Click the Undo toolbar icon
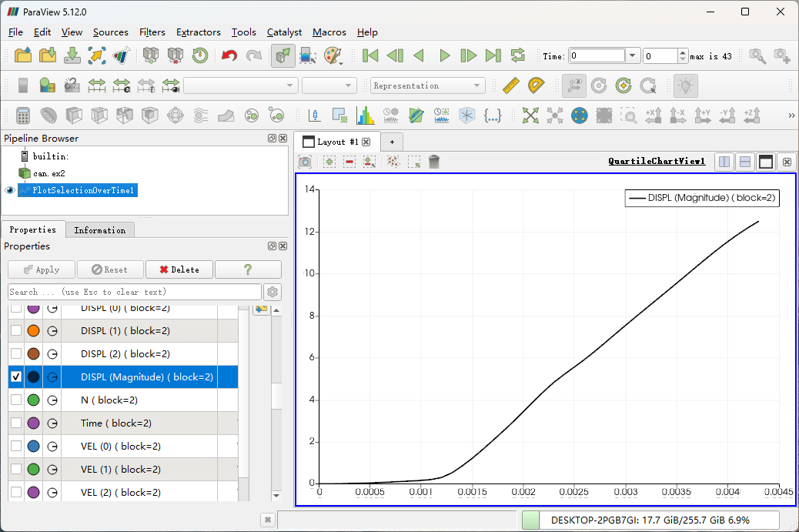 (x=229, y=55)
